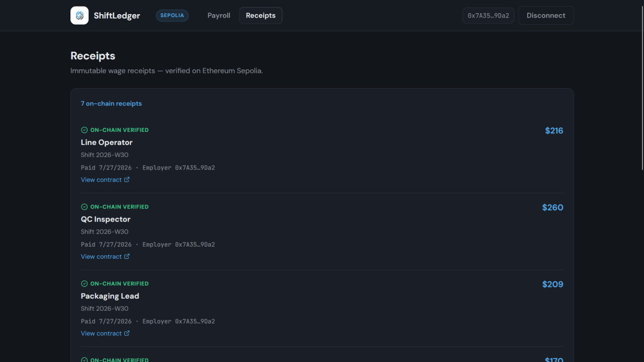Click the 7 on-chain receipts counter

click(111, 104)
